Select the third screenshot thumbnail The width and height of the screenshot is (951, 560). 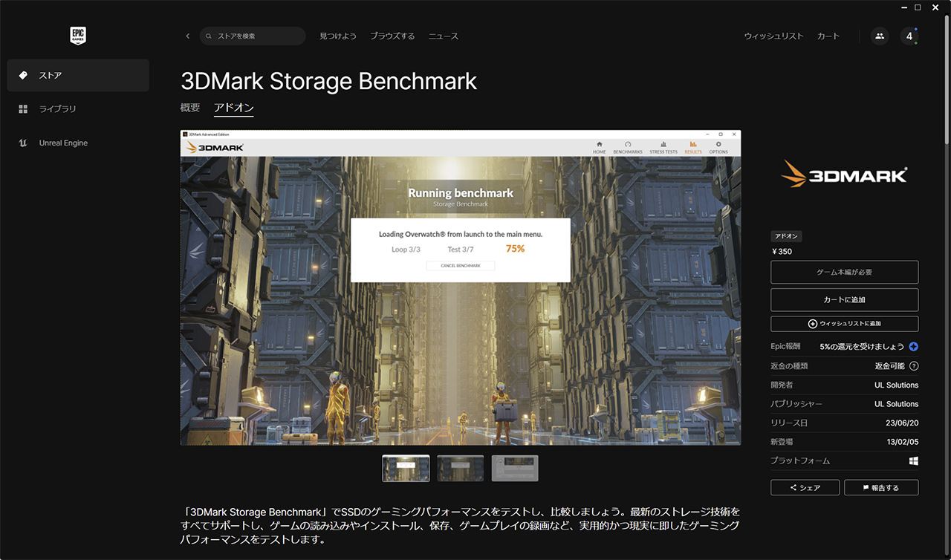coord(515,469)
